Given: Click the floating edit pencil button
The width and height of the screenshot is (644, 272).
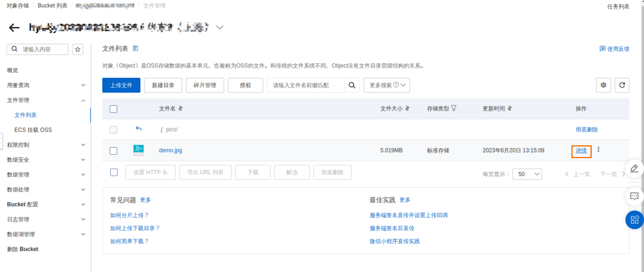Looking at the screenshot, I should coord(634,169).
